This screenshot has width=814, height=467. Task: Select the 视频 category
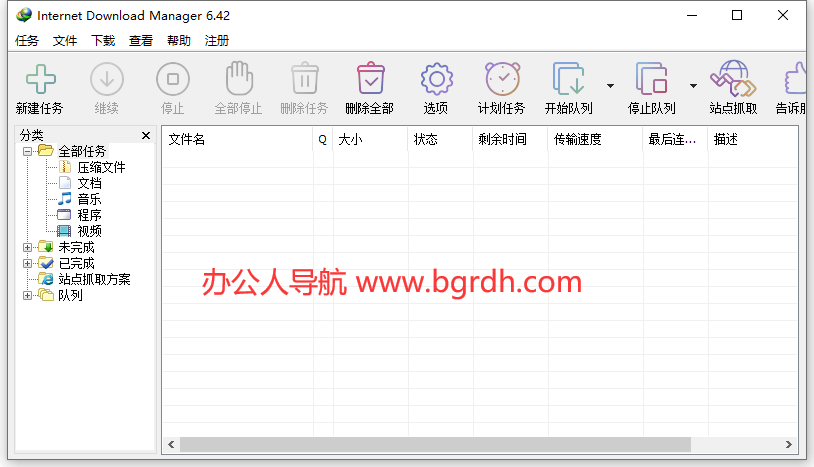click(x=89, y=231)
